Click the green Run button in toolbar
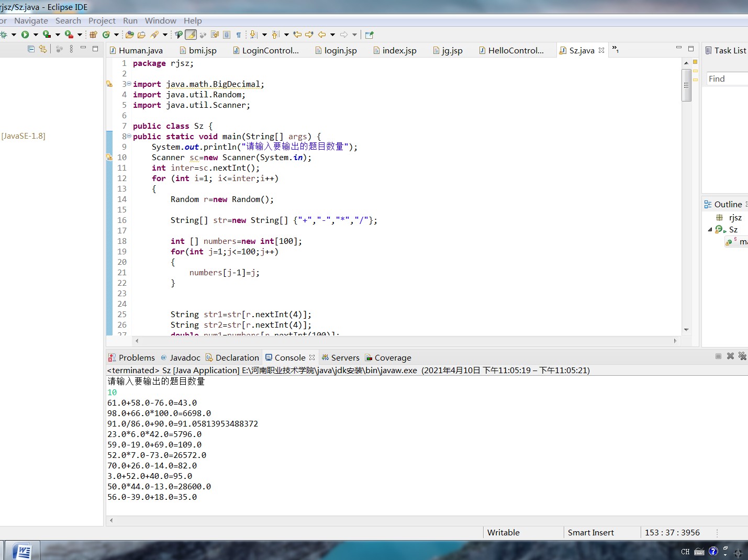This screenshot has width=748, height=560. point(25,35)
